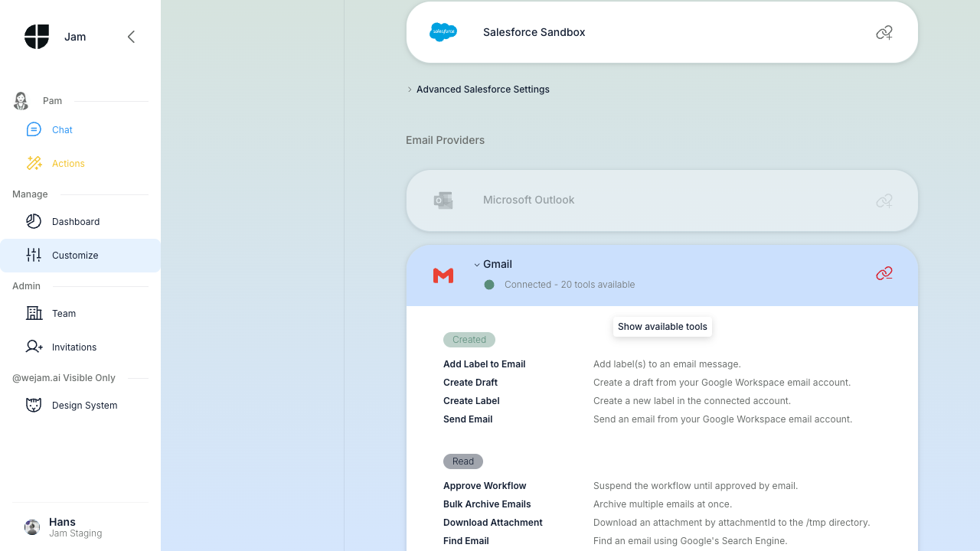Viewport: 980px width, 551px height.
Task: Click the Jam workspace name
Action: click(x=75, y=37)
